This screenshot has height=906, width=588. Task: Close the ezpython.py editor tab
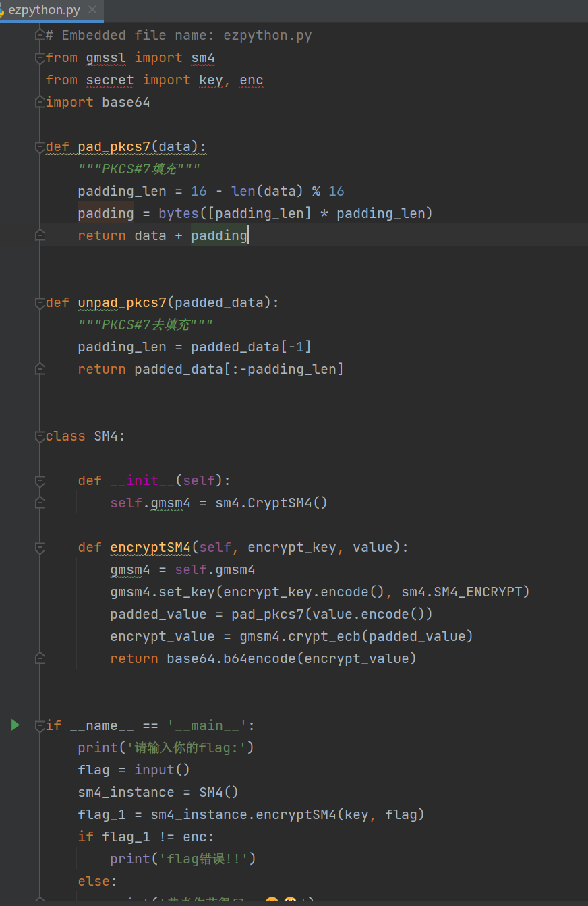92,10
